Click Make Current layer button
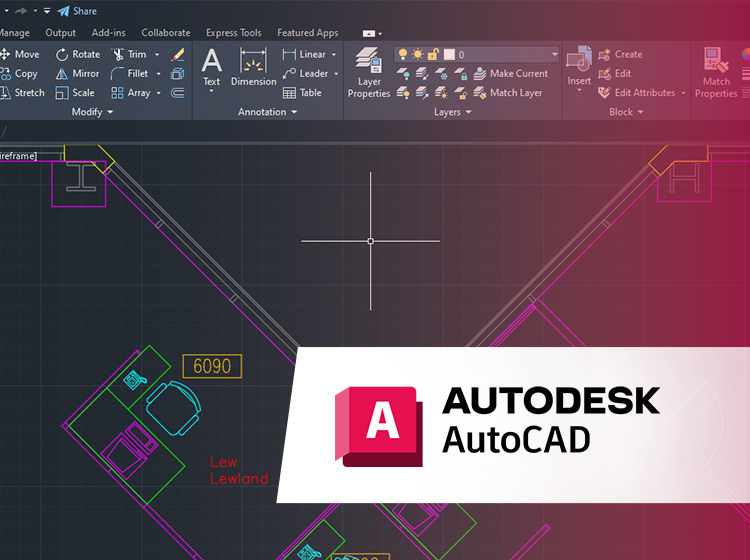This screenshot has height=560, width=750. point(510,74)
